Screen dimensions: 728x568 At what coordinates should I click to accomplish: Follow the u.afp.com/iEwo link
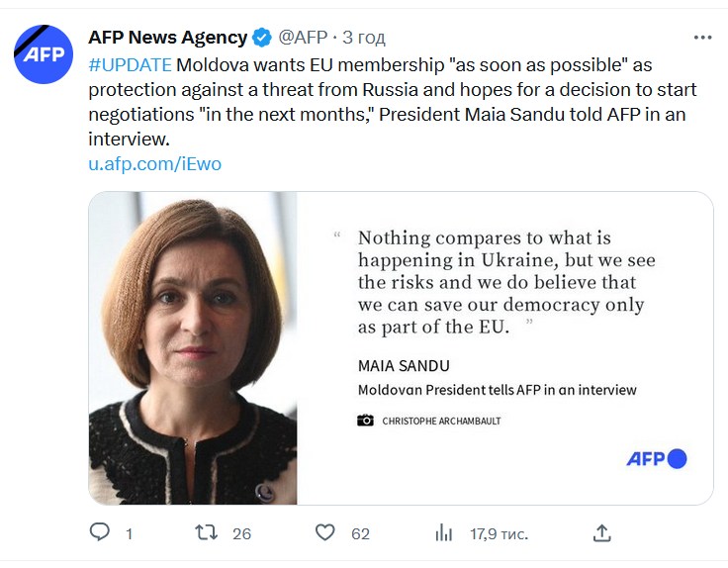tap(154, 163)
